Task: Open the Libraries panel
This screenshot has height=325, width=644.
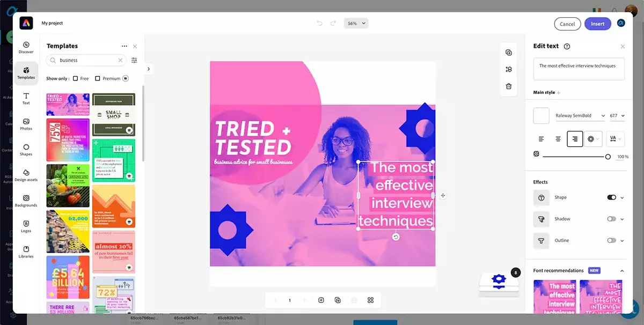Action: [26, 252]
